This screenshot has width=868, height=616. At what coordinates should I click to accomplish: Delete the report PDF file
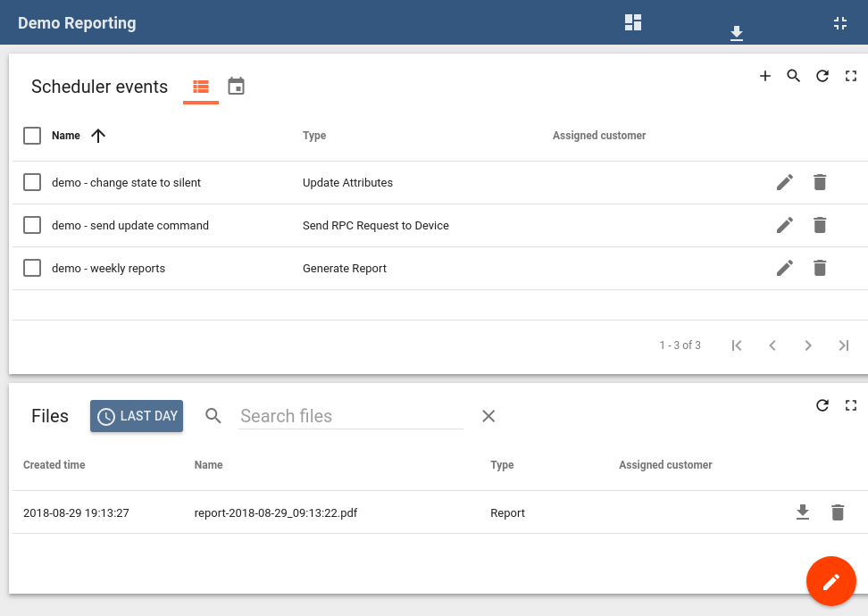[838, 512]
